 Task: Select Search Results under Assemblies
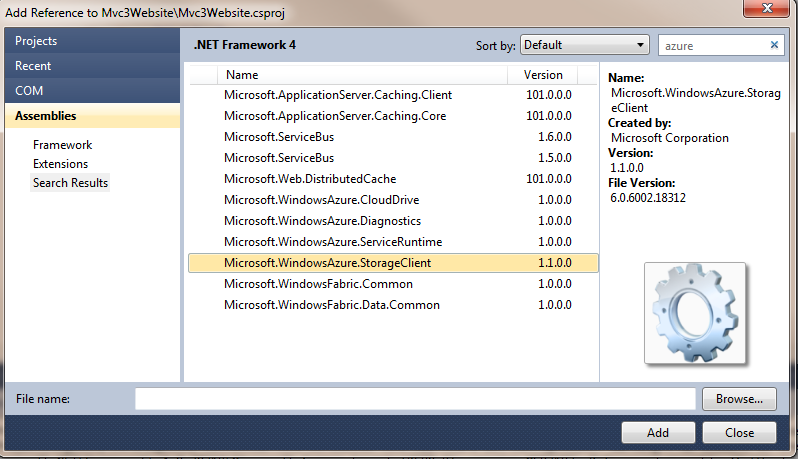[x=70, y=183]
